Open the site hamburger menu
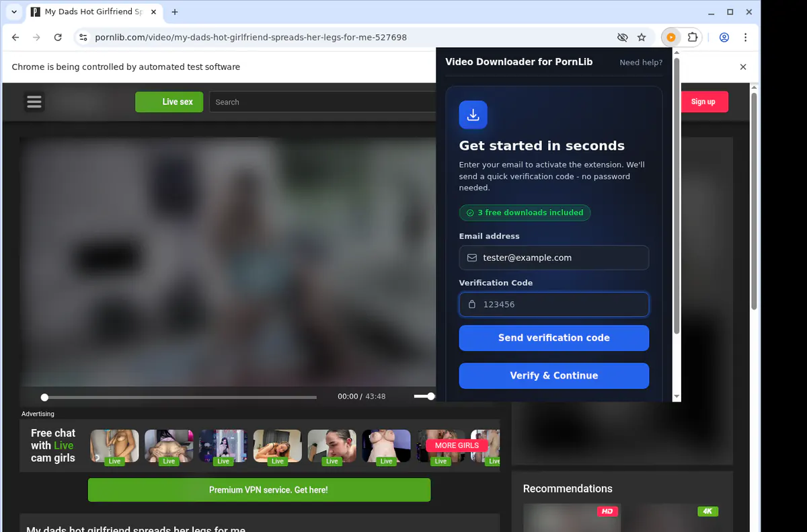 point(34,102)
